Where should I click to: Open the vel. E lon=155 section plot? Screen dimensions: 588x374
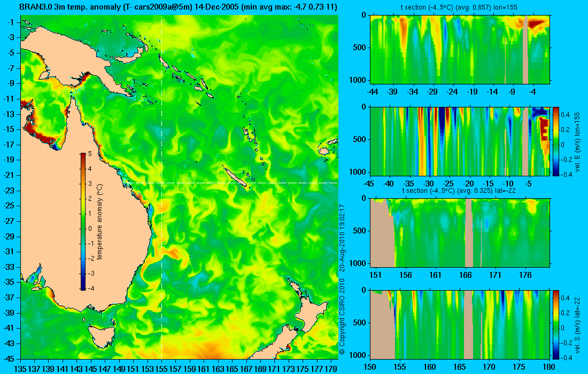pos(460,141)
